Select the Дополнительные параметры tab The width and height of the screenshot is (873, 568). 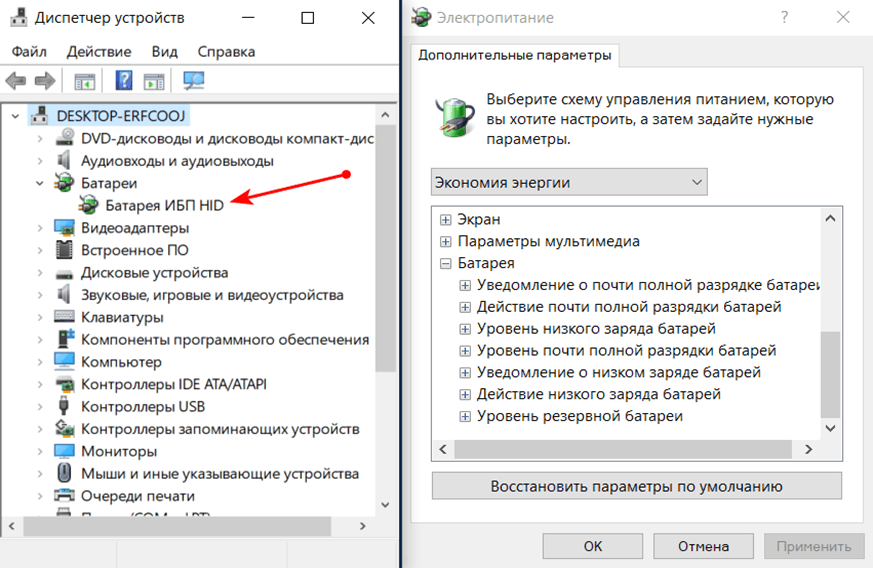click(515, 55)
